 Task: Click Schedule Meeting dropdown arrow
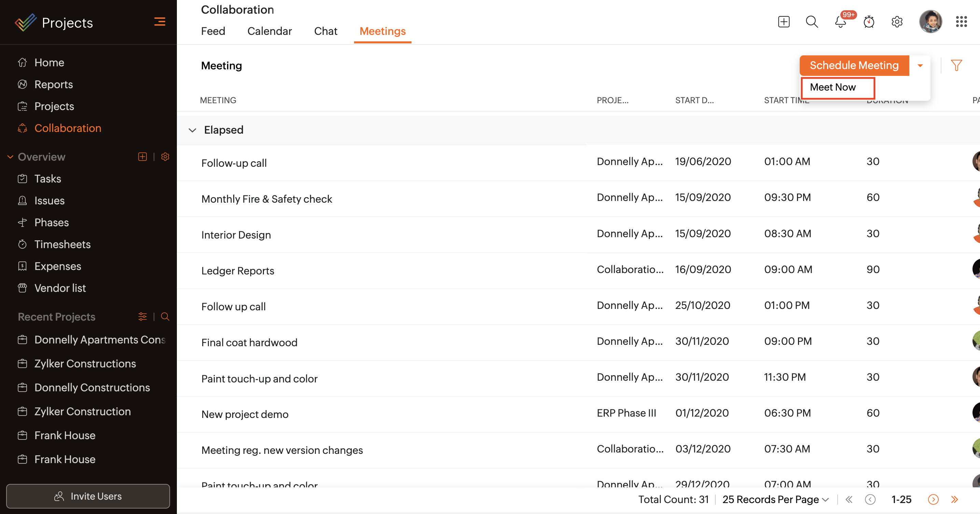[x=920, y=66]
